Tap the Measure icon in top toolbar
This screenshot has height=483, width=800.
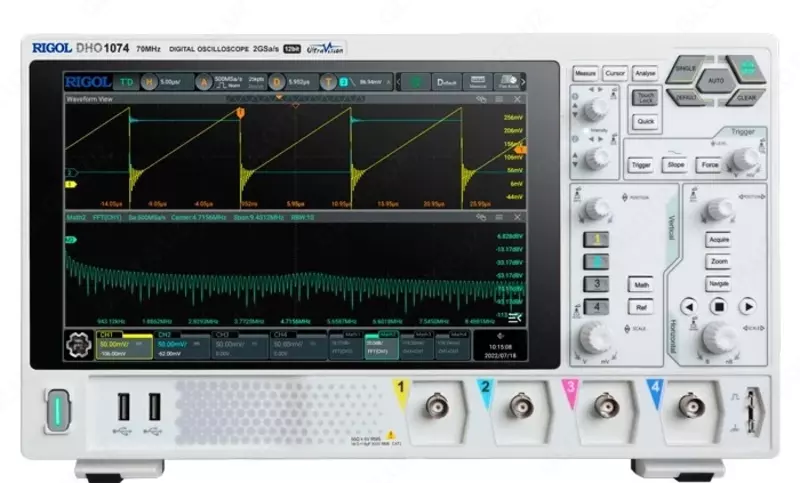click(x=477, y=82)
